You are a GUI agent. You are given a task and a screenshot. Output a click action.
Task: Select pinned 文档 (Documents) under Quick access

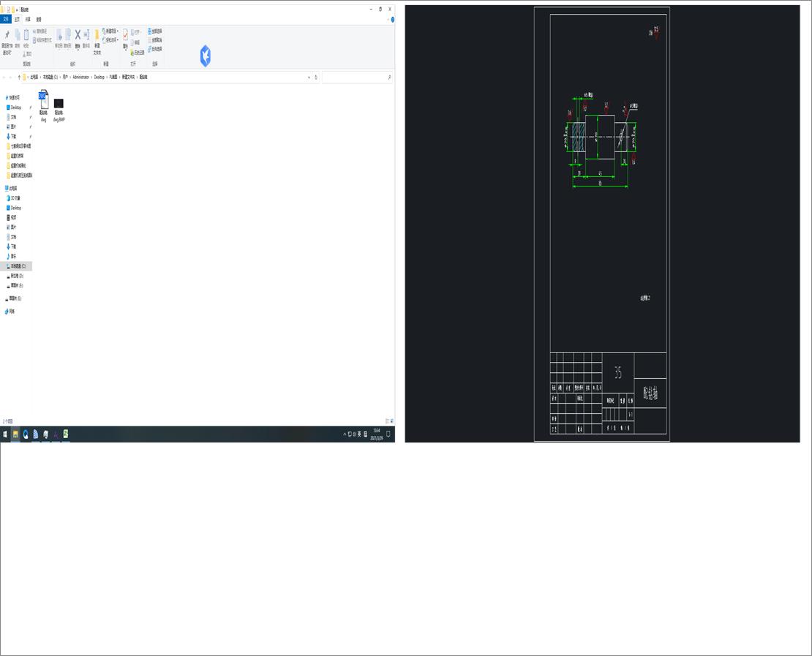pyautogui.click(x=13, y=117)
